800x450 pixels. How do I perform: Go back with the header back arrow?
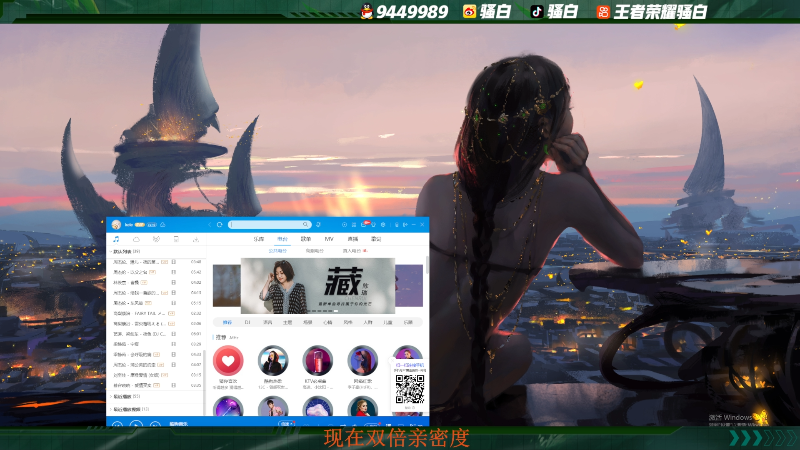210,224
